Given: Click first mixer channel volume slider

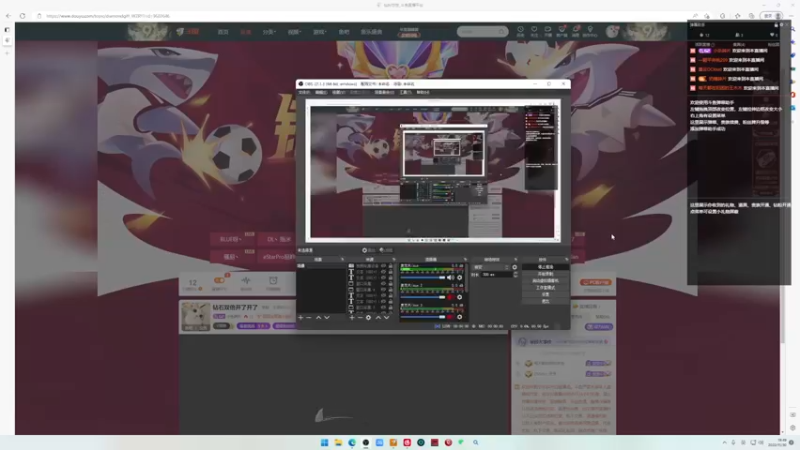Looking at the screenshot, I should click(422, 278).
